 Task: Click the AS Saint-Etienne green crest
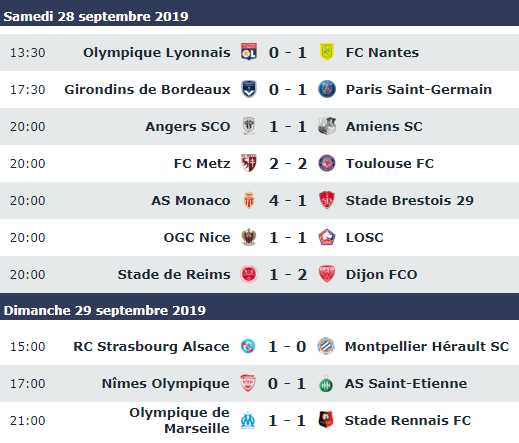326,383
